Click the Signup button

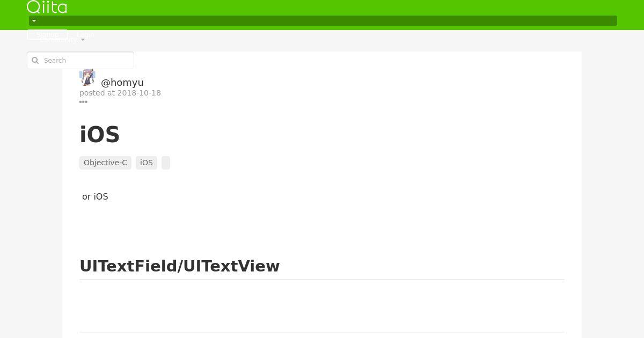tap(47, 34)
